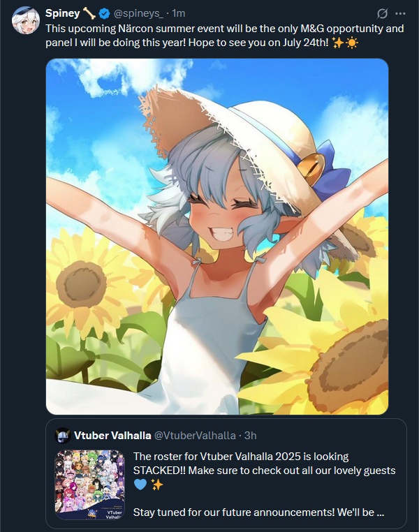Open the 1m timestamp permalink
This screenshot has width=419, height=532.
tap(179, 13)
